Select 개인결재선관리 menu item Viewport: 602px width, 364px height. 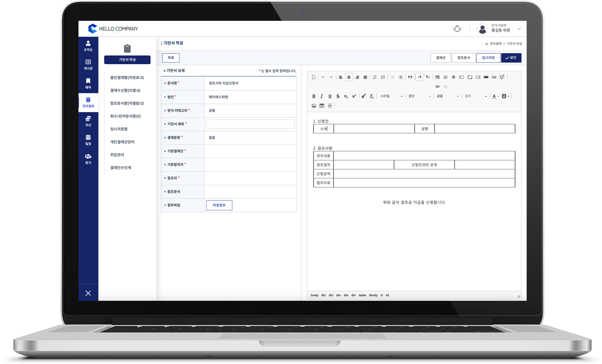coord(122,142)
